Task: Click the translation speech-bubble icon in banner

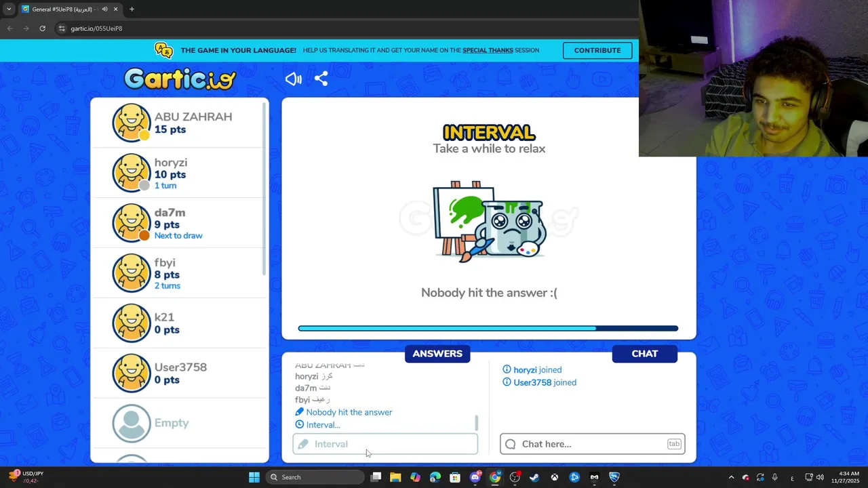Action: point(163,50)
